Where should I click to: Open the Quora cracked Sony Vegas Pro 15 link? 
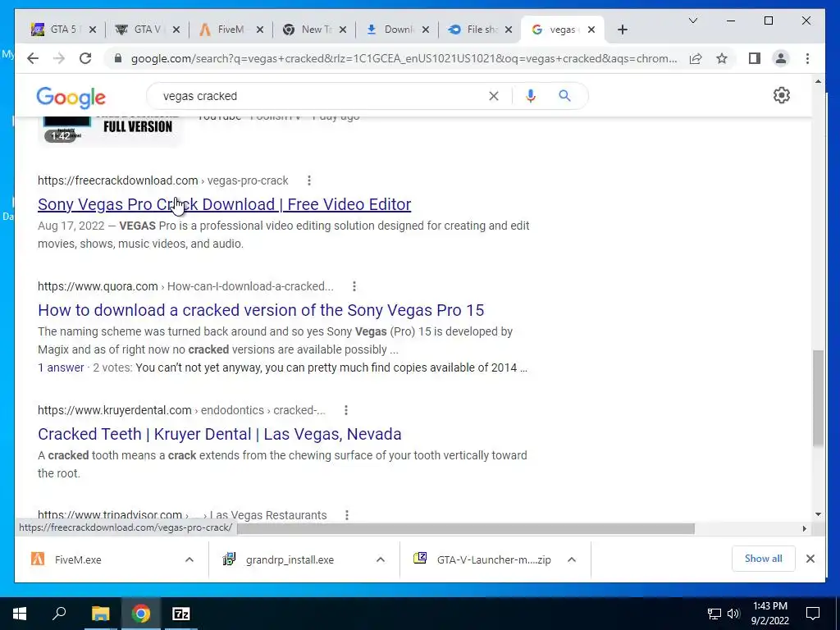261,310
